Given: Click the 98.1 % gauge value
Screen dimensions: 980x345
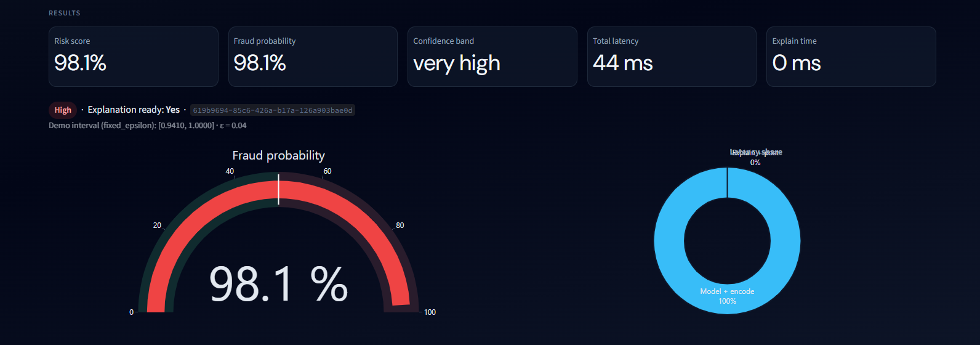Looking at the screenshot, I should point(278,284).
